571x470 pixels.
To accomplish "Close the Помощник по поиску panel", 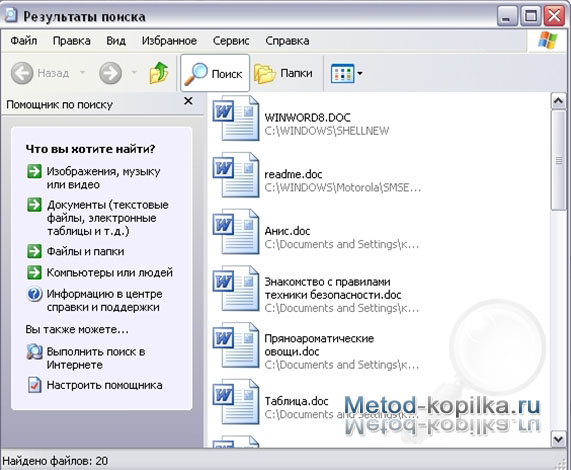I will coord(188,101).
